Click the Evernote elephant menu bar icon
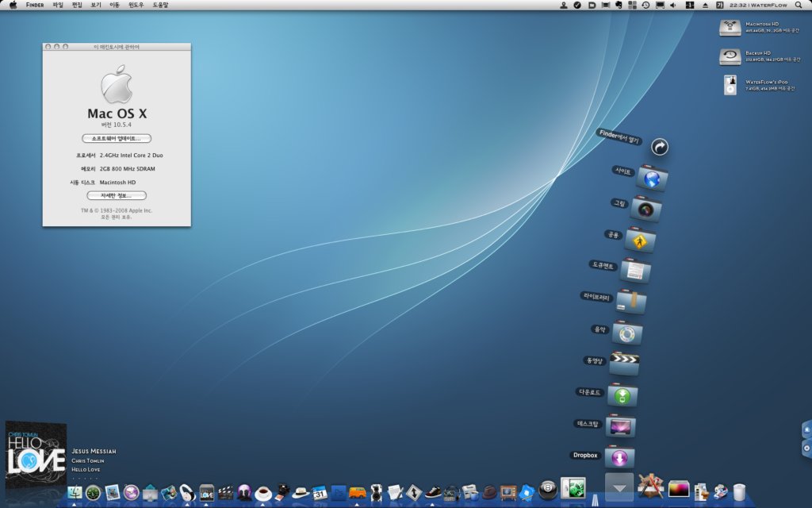 click(x=619, y=6)
